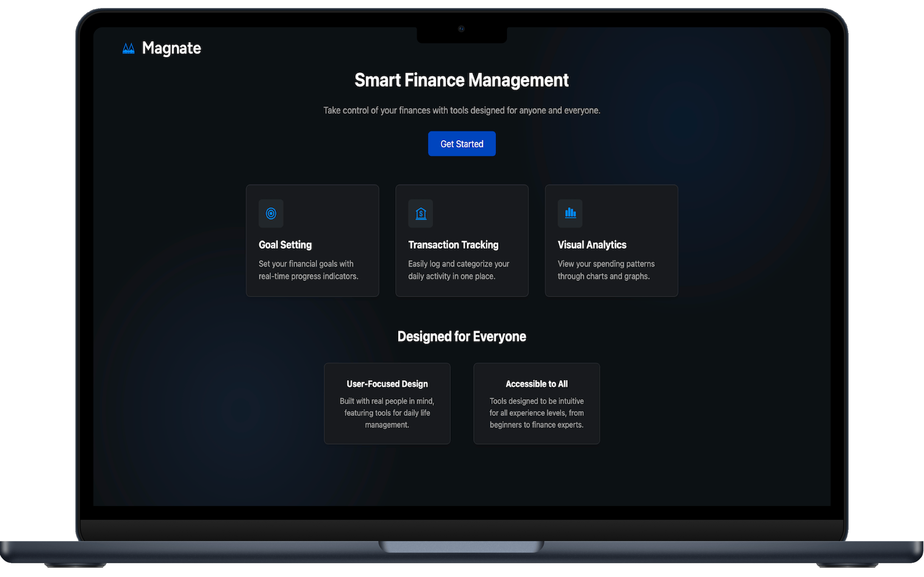Screen dimensions: 924x577
Task: Click the Visual Analytics bar chart icon
Action: 570,213
